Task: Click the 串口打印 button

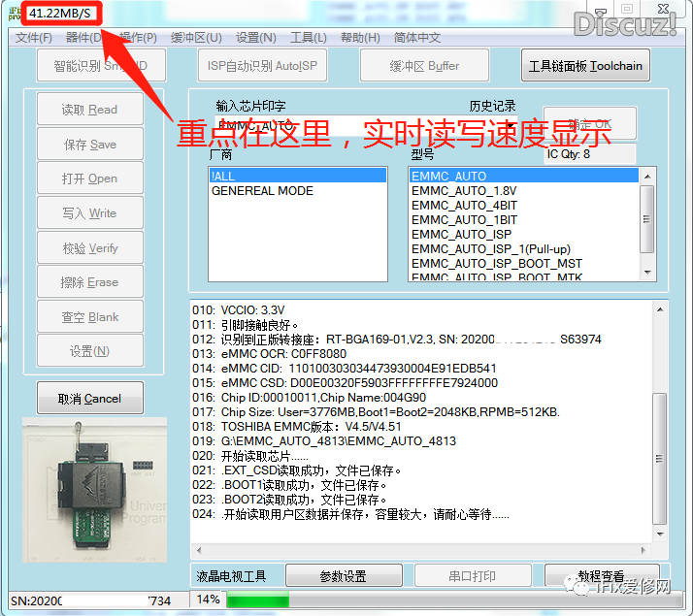Action: click(472, 576)
